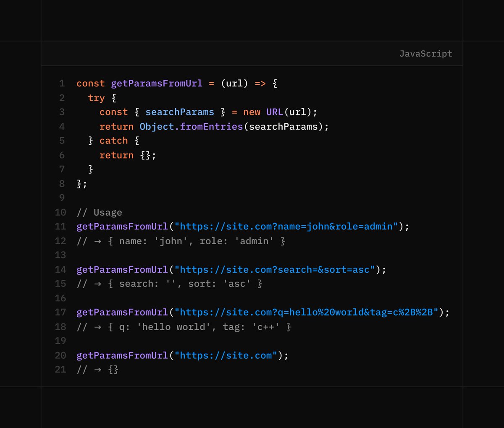Click 'new URL(url)' on line 3
504x428 pixels.
point(278,112)
